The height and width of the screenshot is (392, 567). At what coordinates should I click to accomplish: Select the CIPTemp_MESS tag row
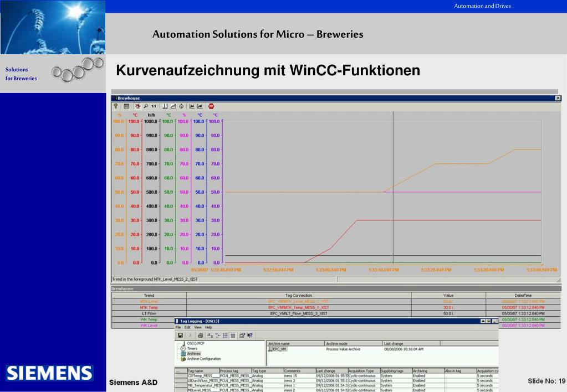pos(336,376)
